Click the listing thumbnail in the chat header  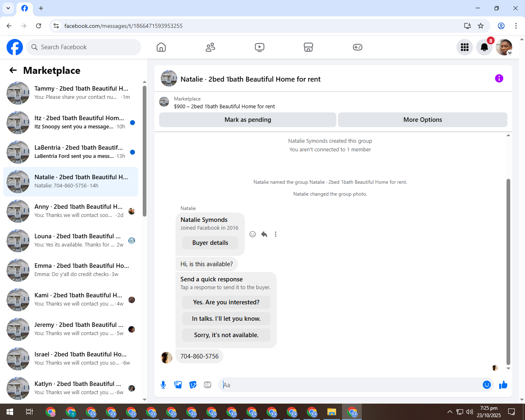pos(169,78)
